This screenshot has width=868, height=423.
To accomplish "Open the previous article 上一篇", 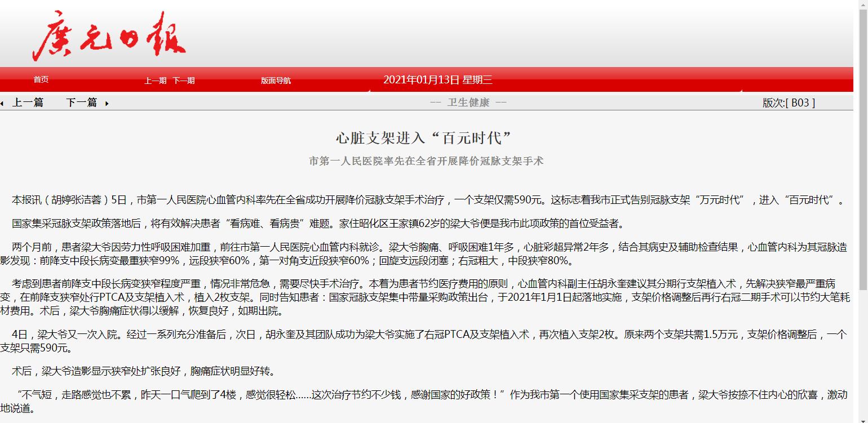I will 28,103.
